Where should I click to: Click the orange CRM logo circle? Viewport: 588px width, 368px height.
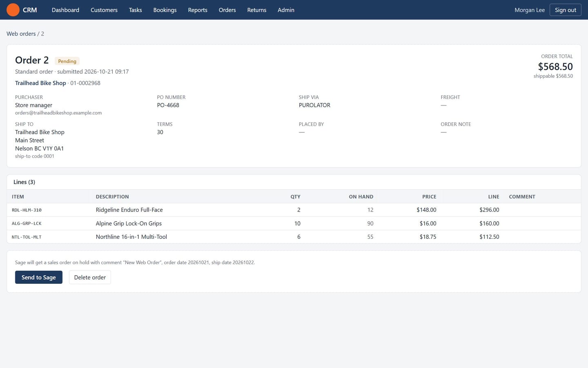13,10
